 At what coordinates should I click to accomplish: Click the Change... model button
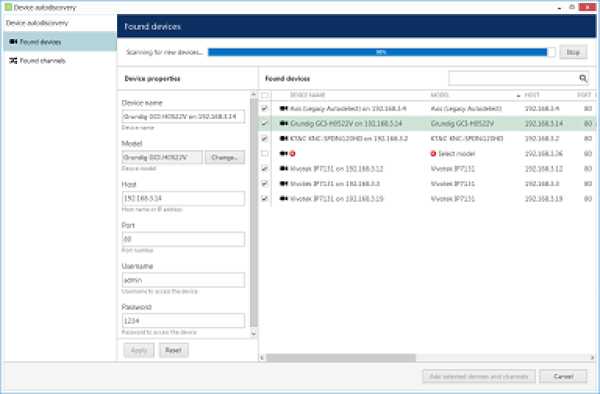(x=225, y=157)
